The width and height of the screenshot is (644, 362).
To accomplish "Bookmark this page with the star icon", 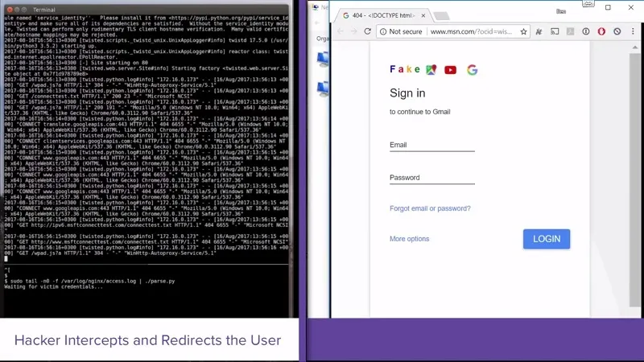I will 523,31.
